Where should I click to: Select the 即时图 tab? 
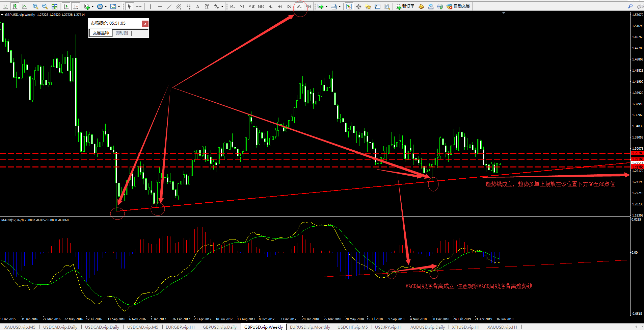click(122, 33)
